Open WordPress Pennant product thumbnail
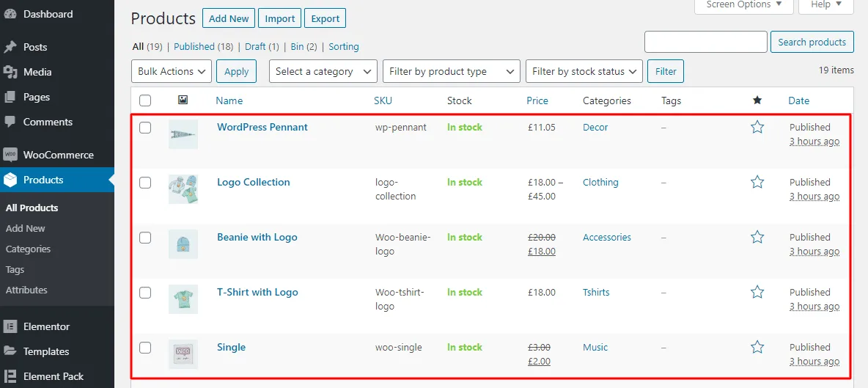 (x=183, y=134)
